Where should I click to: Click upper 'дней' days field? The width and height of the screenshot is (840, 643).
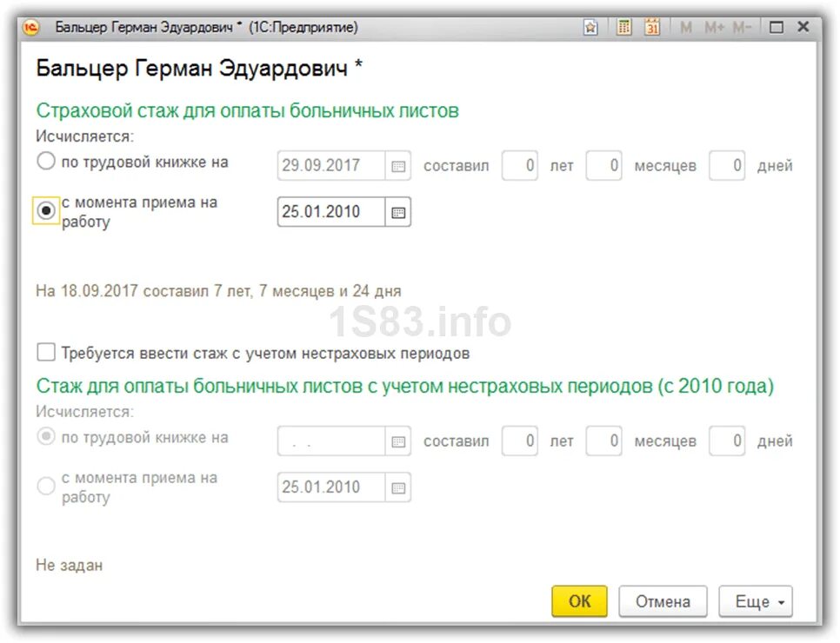tap(727, 166)
